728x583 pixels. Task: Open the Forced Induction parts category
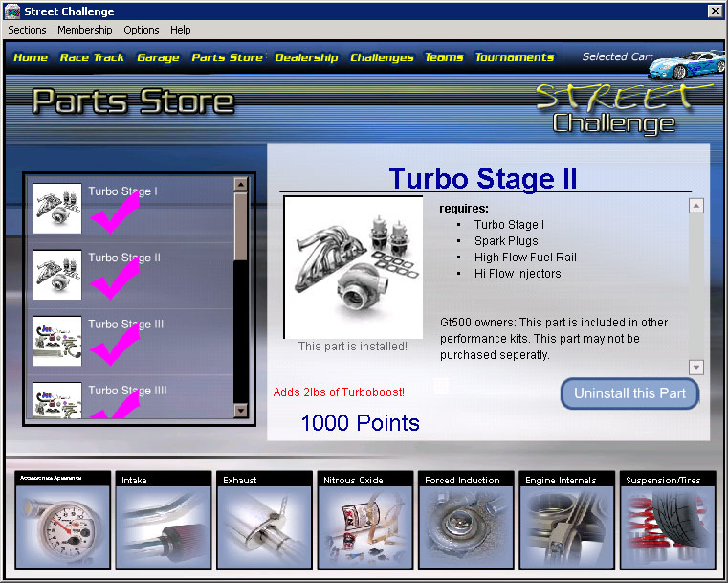[466, 520]
